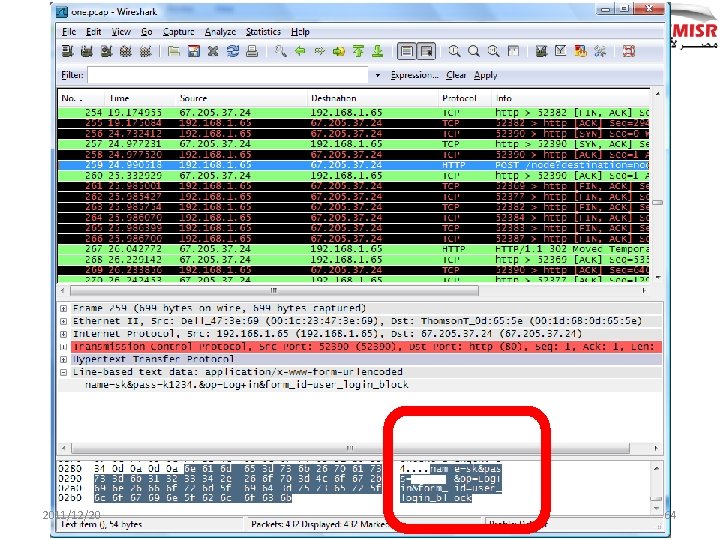
Task: Sort by the Destination column header
Action: pos(373,98)
